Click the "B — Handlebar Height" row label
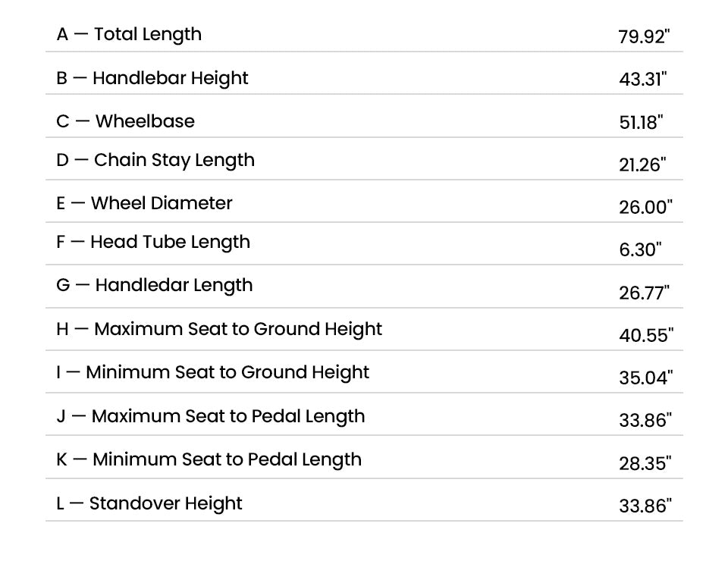Viewport: 728px width, 561px height. click(152, 78)
